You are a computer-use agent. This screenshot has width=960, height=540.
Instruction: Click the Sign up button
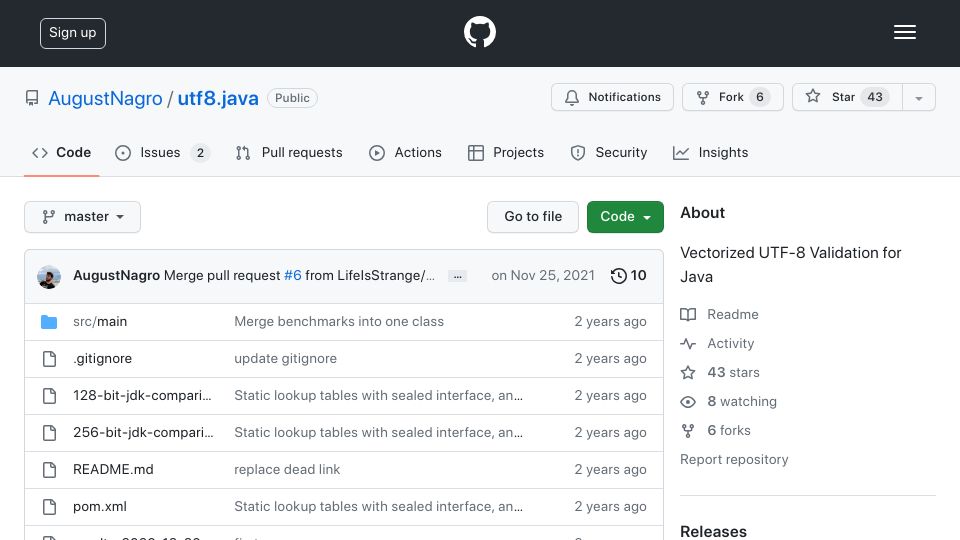click(x=73, y=33)
